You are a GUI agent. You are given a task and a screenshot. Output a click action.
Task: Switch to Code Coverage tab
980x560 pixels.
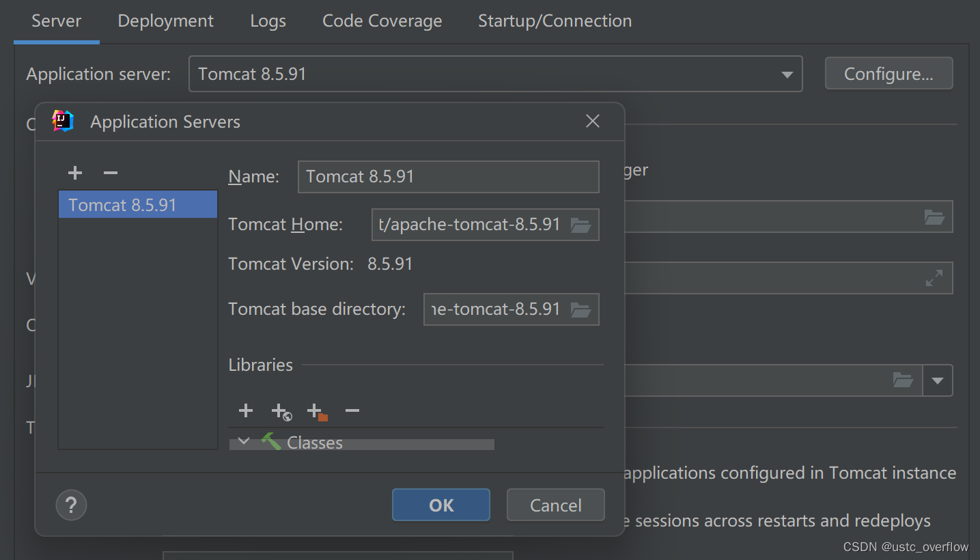point(382,21)
